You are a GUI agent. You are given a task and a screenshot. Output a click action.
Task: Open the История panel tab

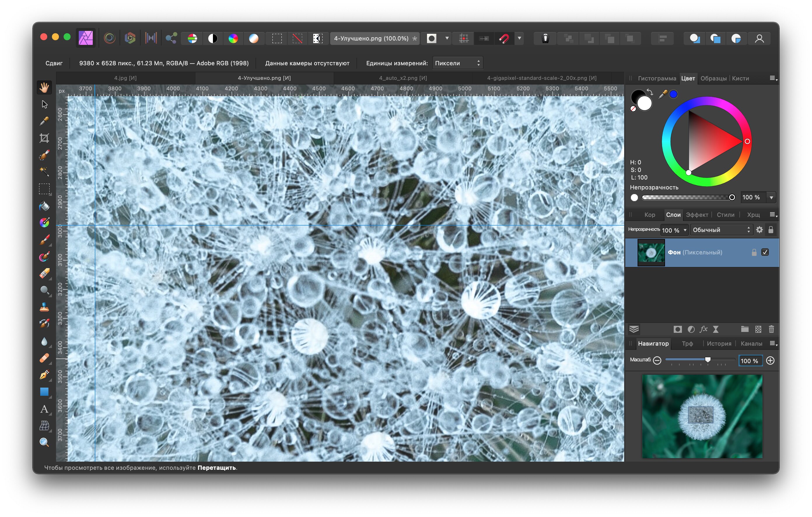[x=719, y=343]
